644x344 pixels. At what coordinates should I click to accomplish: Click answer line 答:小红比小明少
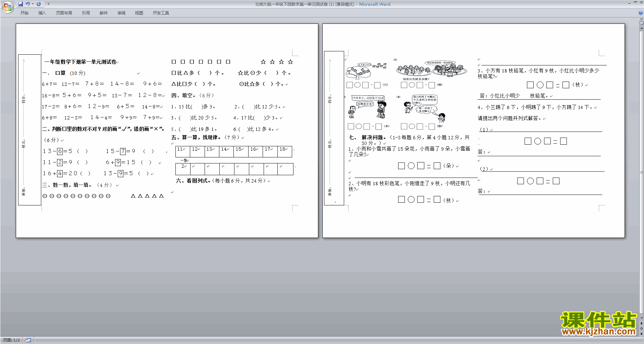(515, 96)
